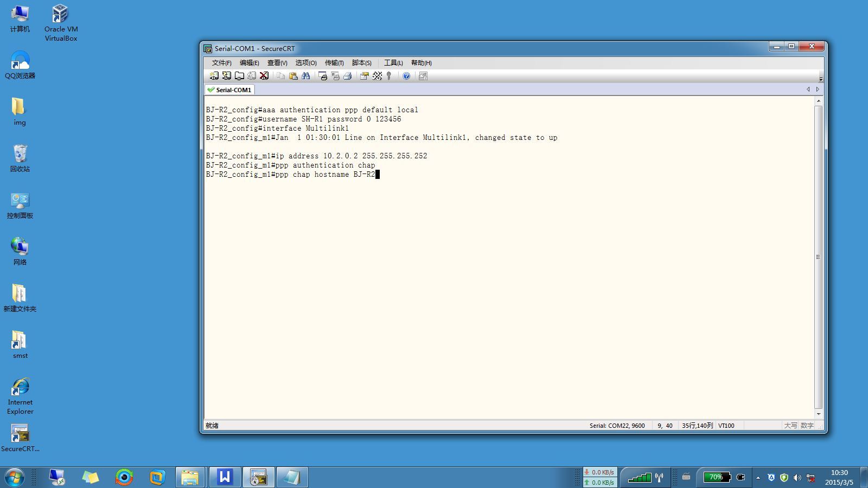Click the 'username SH-R1 password' terminal line

point(304,119)
